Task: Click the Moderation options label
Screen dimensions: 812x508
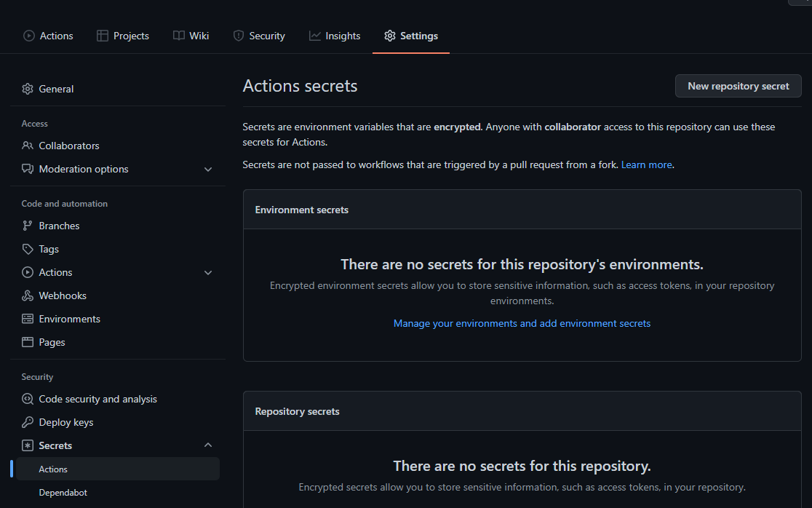Action: (84, 169)
